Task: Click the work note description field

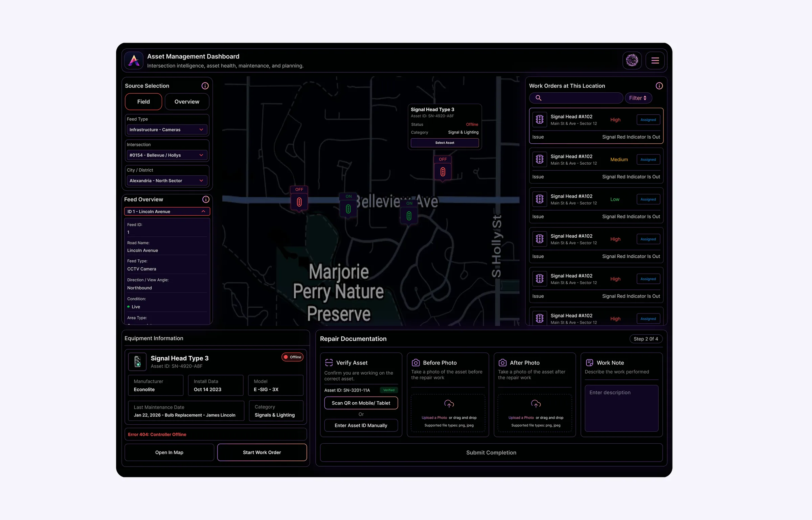Action: (622, 408)
